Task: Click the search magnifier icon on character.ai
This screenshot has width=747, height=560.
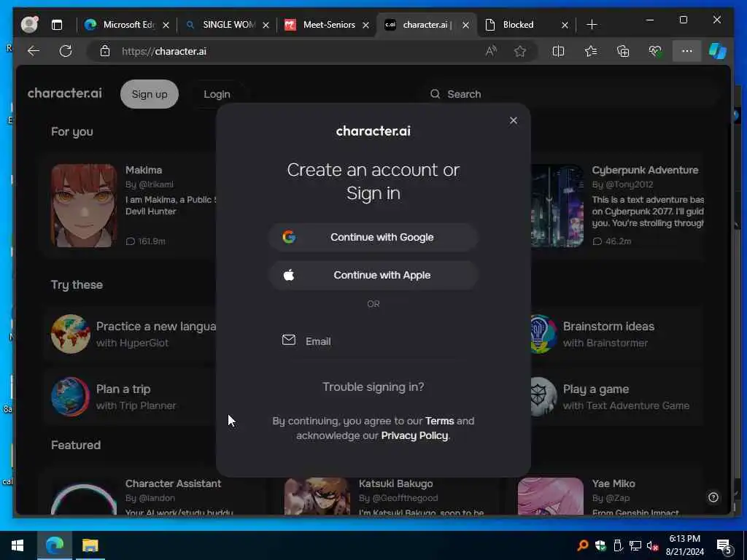Action: (435, 94)
